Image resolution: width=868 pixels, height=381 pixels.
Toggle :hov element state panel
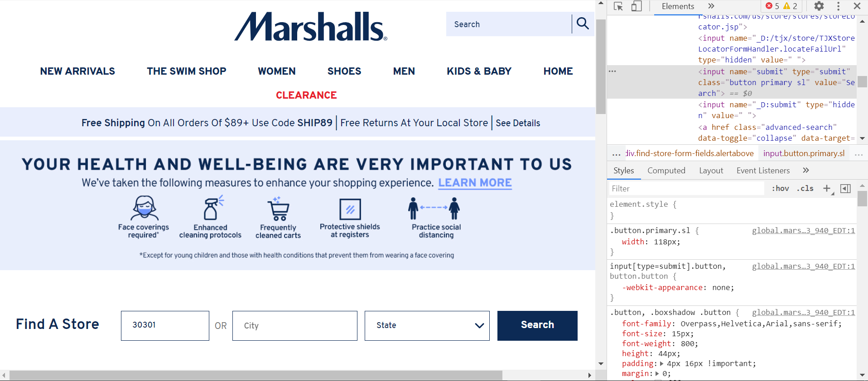(780, 189)
